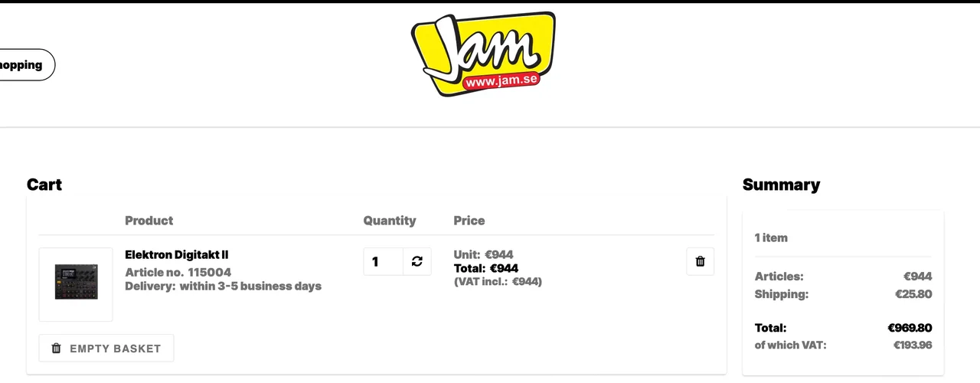Click the Empty Basket button

pos(106,349)
